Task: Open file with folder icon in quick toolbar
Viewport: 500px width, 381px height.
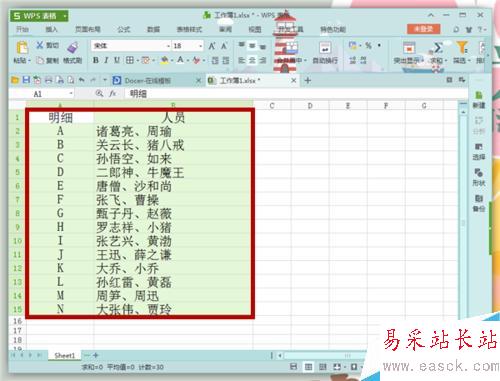Action: 15,80
